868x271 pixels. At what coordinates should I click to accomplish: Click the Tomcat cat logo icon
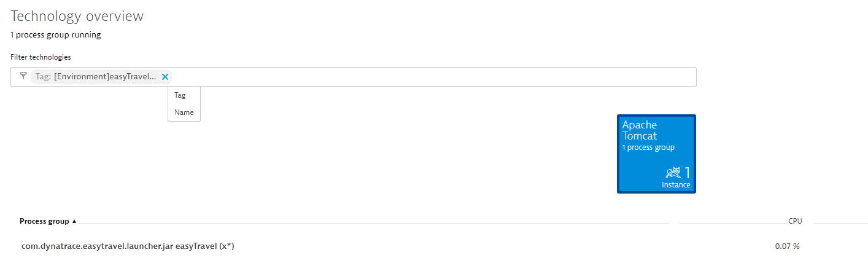pyautogui.click(x=673, y=173)
